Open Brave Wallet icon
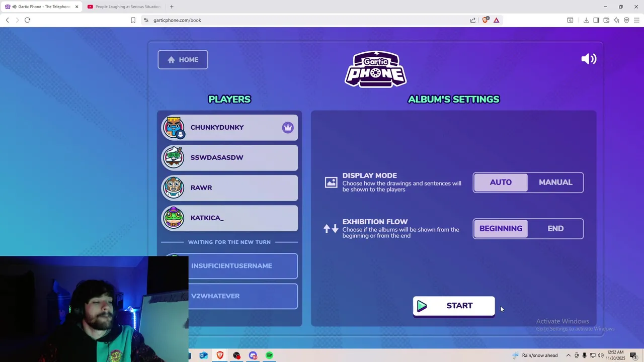 coord(606,20)
